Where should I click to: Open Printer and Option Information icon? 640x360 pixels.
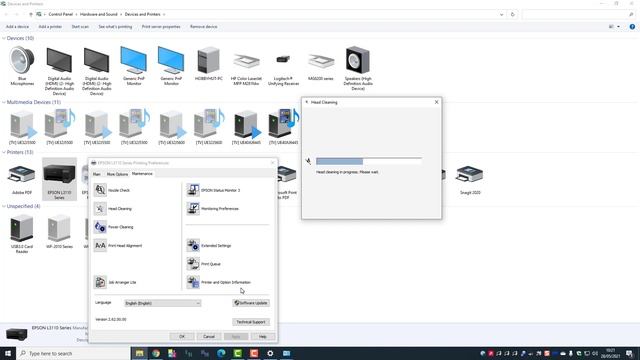[x=193, y=282]
